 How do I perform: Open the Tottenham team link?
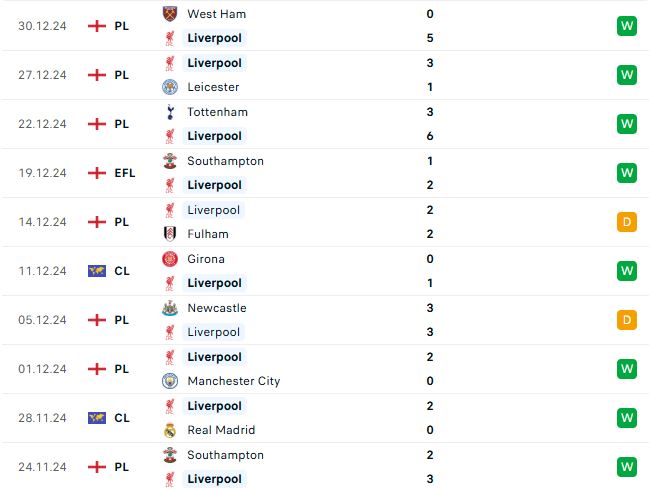[217, 112]
